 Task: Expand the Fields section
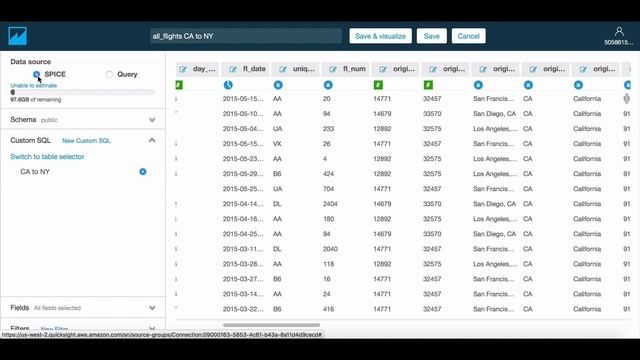coord(152,308)
